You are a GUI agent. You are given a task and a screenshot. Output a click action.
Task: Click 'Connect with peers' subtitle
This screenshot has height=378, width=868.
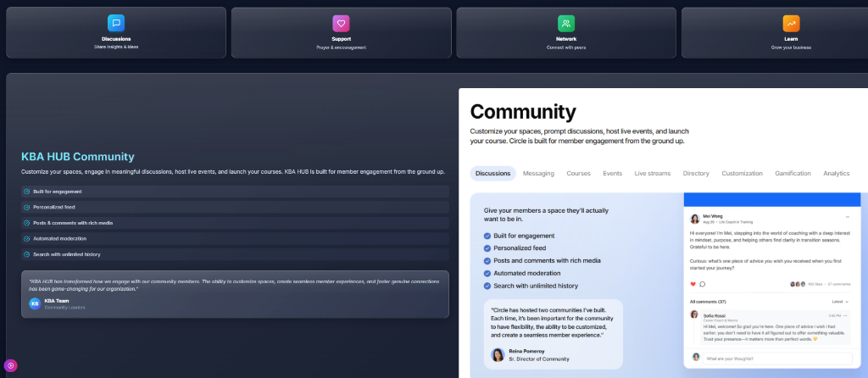(565, 47)
